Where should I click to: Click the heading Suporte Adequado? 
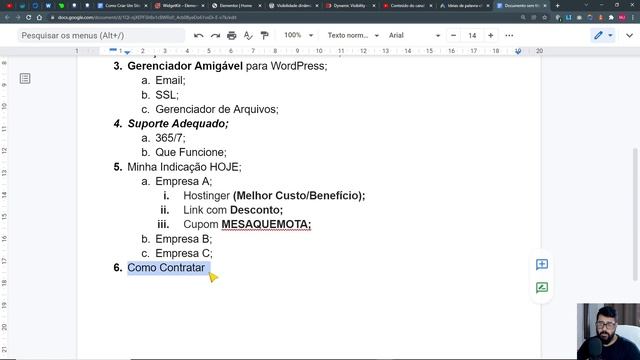click(x=178, y=124)
